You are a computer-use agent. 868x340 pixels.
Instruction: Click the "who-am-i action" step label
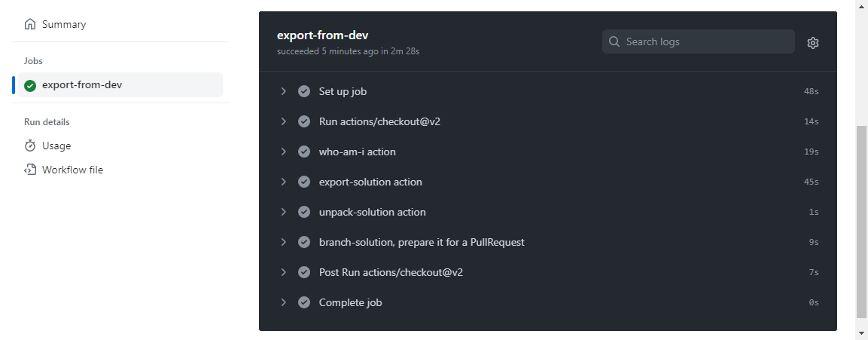(357, 152)
